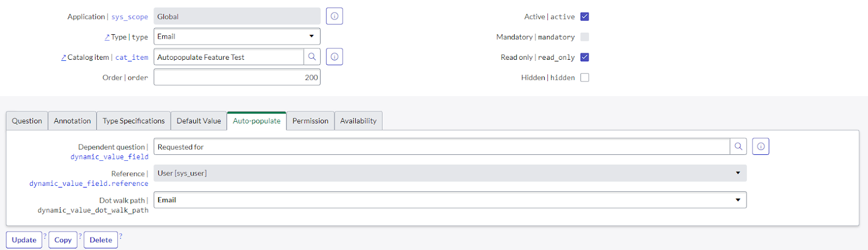Click info icon next to Application field
Viewport: 868px width, 250px height.
(334, 16)
